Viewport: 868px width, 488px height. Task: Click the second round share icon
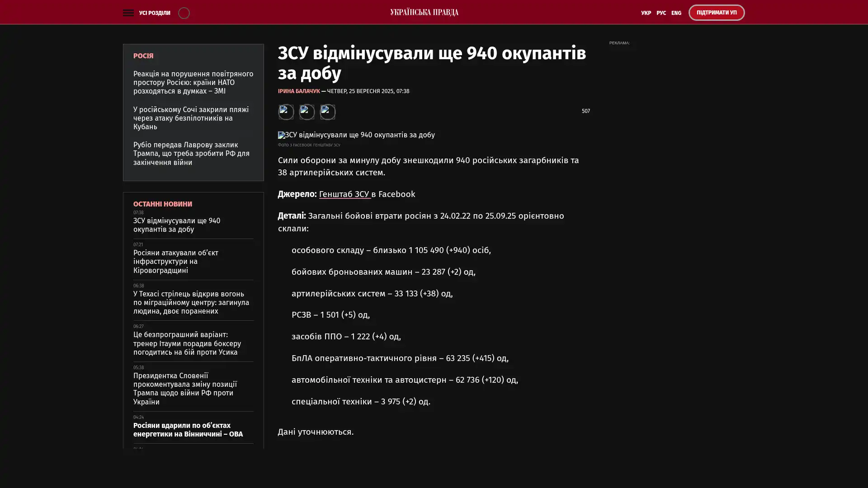click(x=307, y=112)
